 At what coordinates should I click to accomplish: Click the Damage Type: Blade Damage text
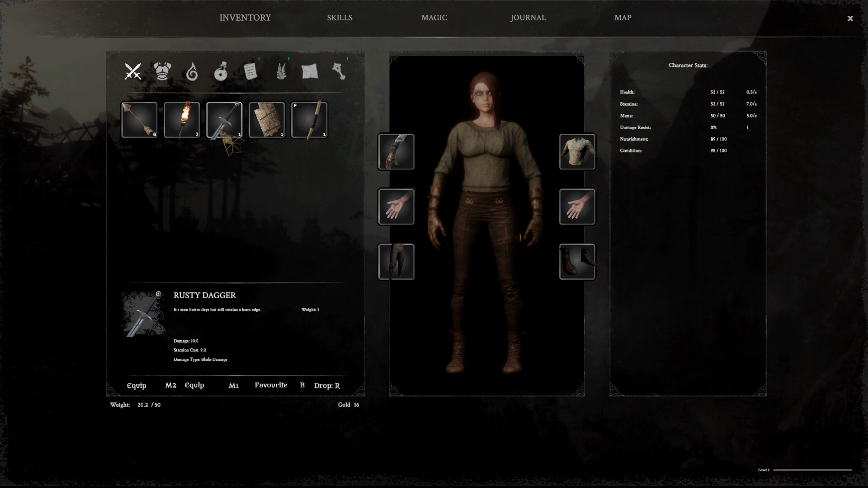[200, 360]
